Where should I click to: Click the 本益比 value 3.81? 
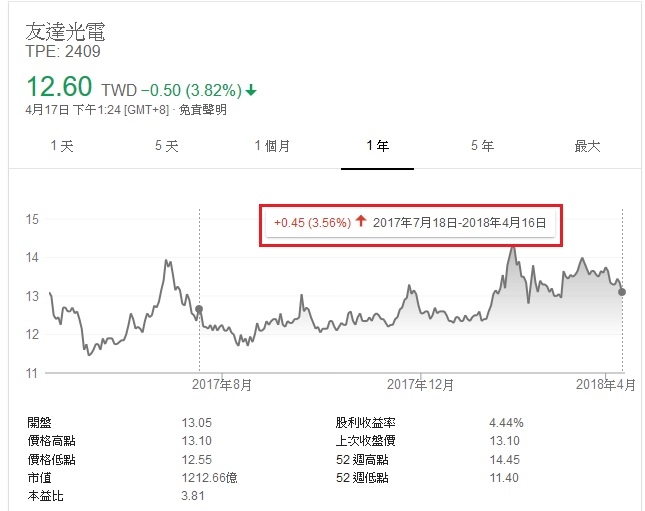tap(193, 496)
